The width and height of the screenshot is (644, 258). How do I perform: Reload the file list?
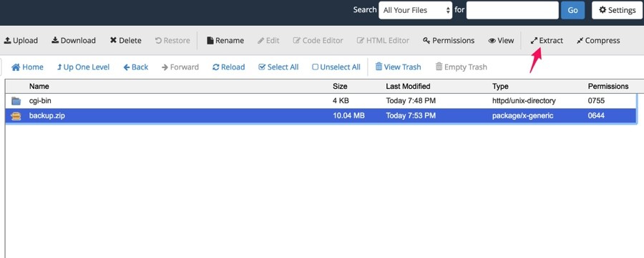[229, 67]
